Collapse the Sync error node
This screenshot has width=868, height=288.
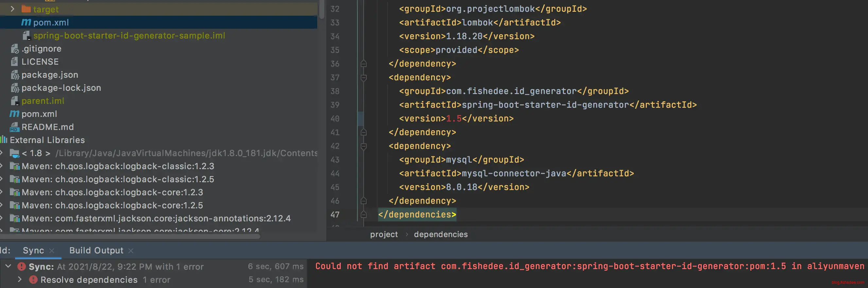[x=8, y=266]
